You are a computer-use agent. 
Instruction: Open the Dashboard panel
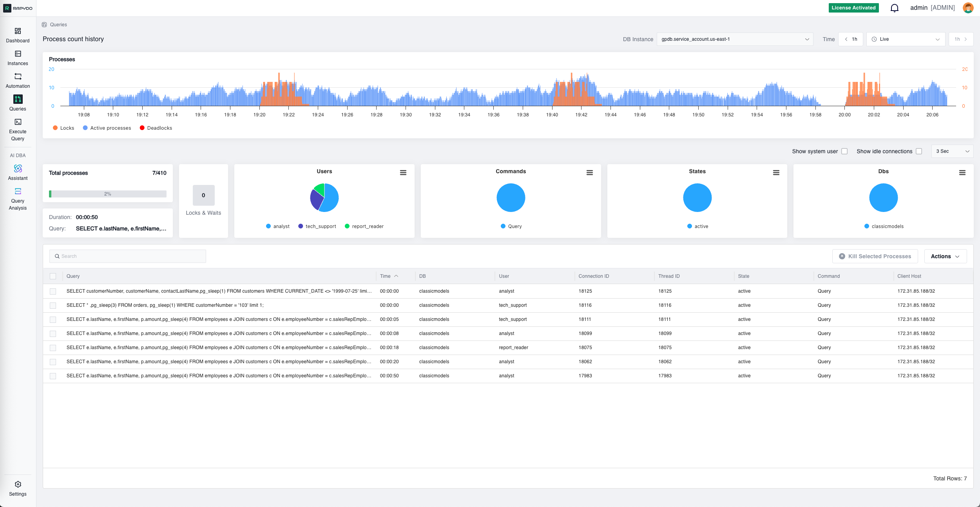tap(18, 35)
